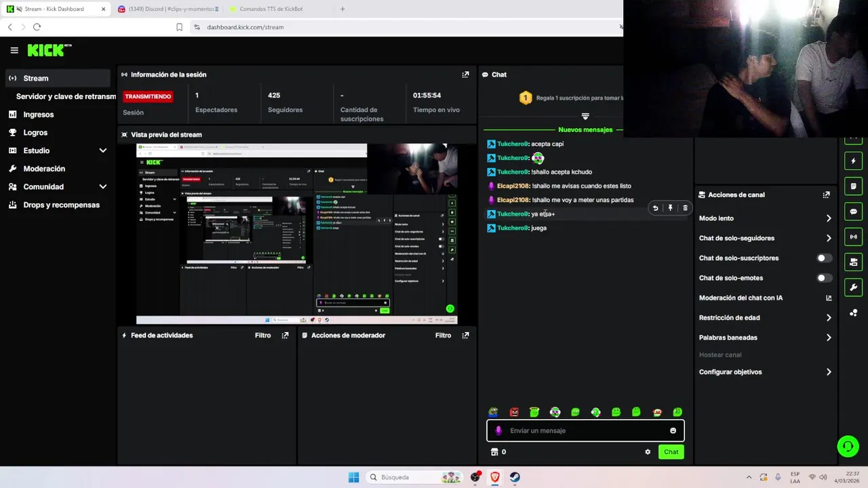868x488 pixels.
Task: Click the 'Enviar un mensaje' input field
Action: click(x=585, y=430)
